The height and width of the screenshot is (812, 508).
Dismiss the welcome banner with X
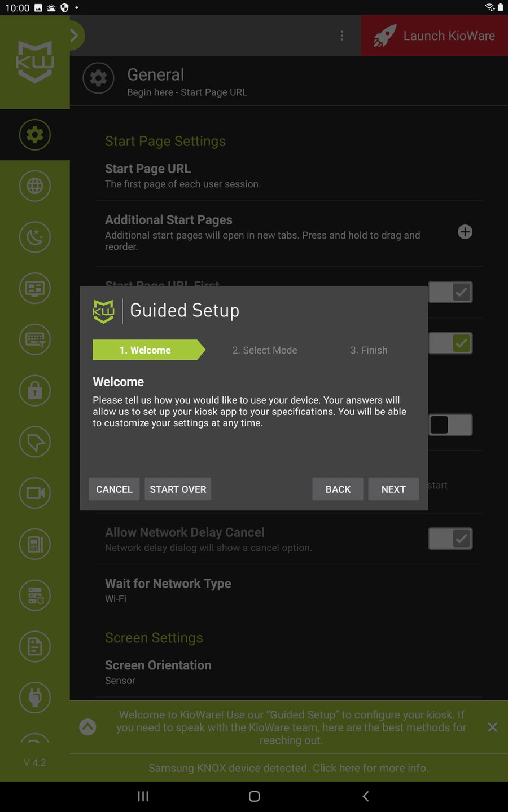(492, 727)
